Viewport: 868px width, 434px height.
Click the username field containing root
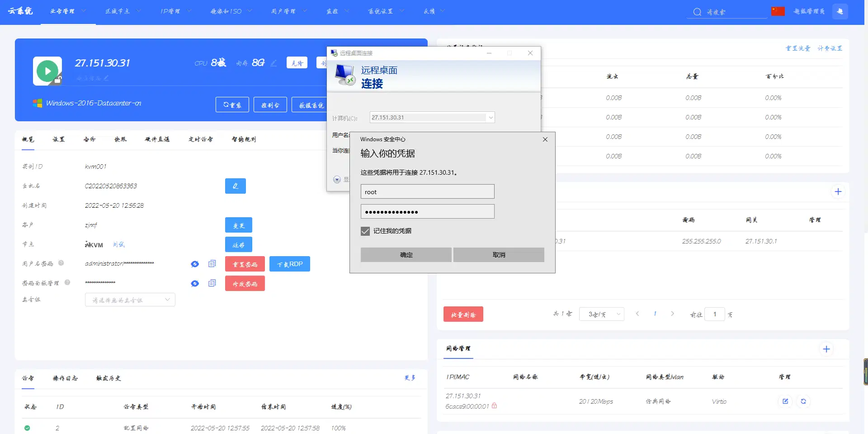click(427, 192)
